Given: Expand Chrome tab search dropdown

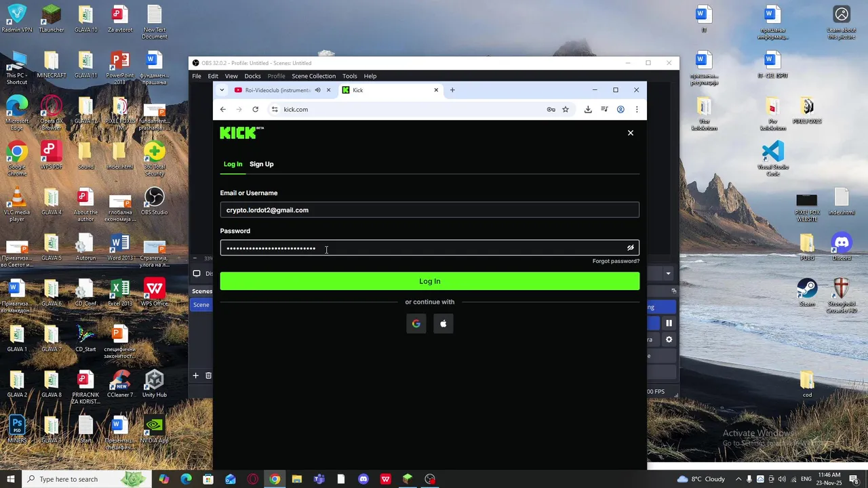Looking at the screenshot, I should 222,90.
